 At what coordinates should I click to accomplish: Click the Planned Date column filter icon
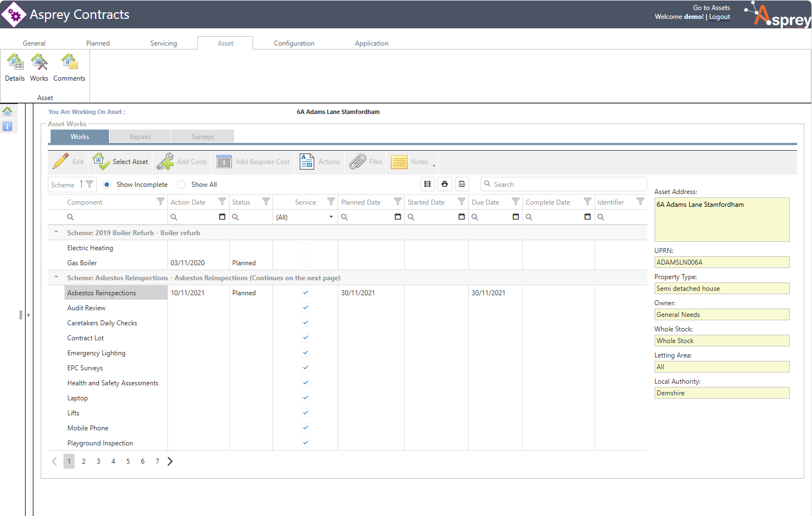point(398,201)
